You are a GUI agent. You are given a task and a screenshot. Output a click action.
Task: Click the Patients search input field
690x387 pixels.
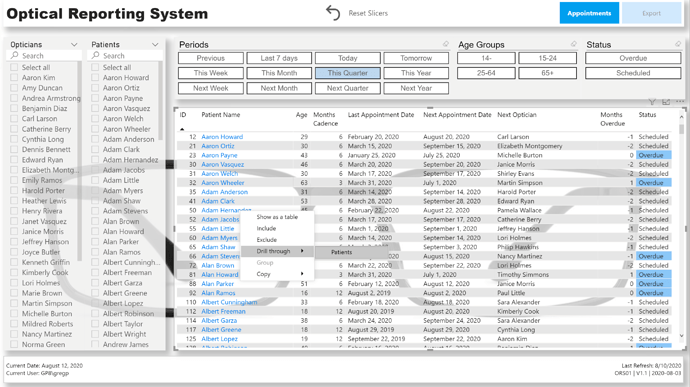pos(126,55)
